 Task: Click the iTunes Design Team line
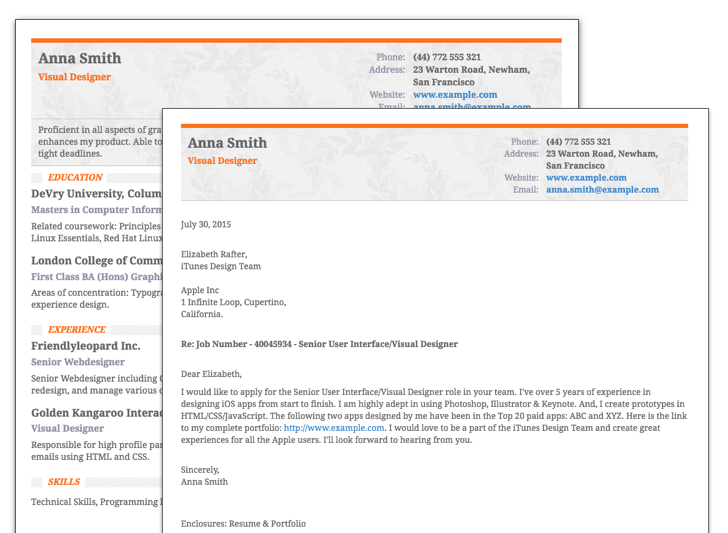point(221,266)
